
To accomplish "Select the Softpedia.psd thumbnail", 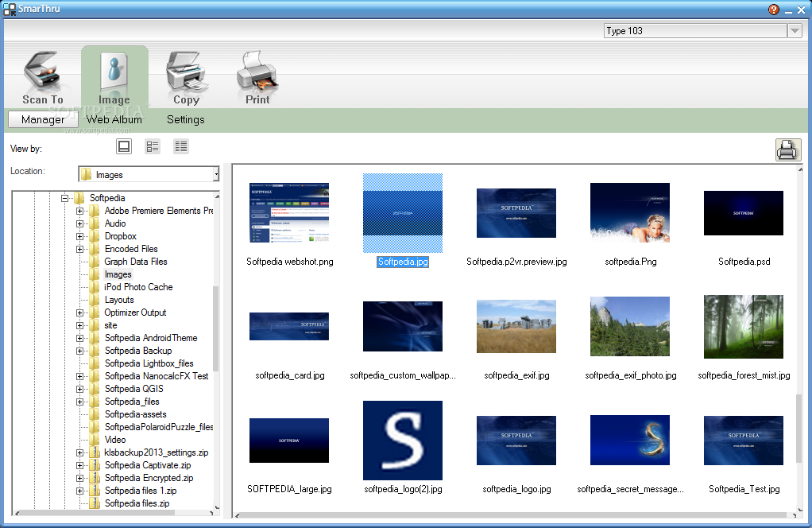I will tap(744, 213).
